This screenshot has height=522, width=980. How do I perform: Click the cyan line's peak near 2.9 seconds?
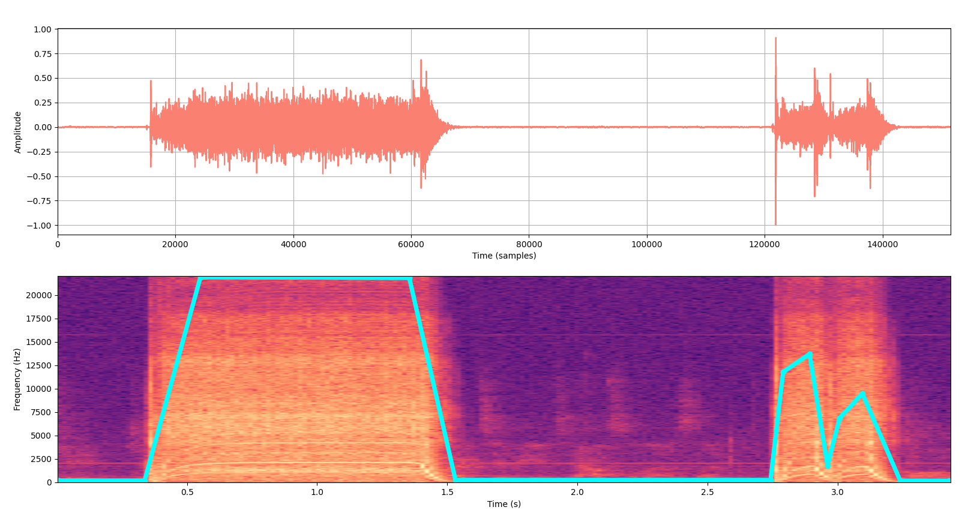coord(810,354)
